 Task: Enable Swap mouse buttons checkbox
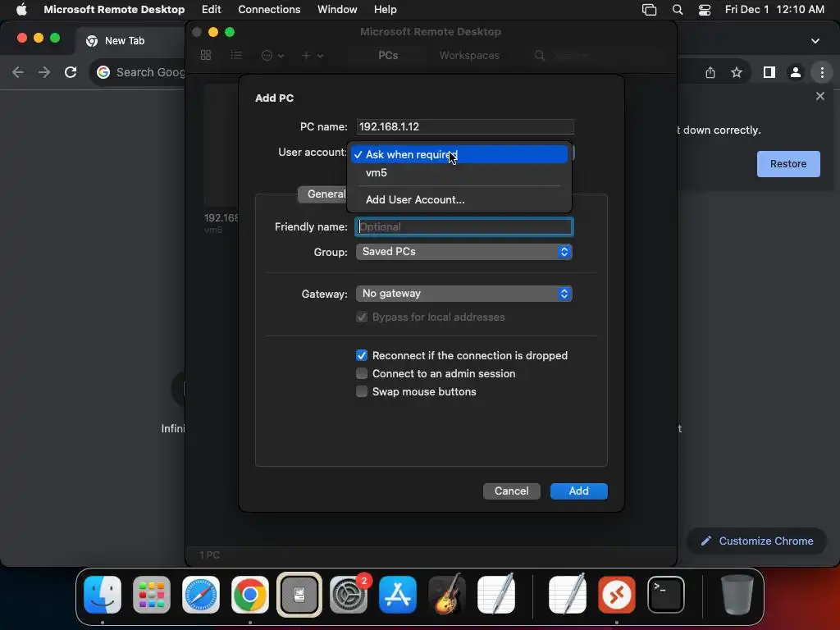click(362, 391)
